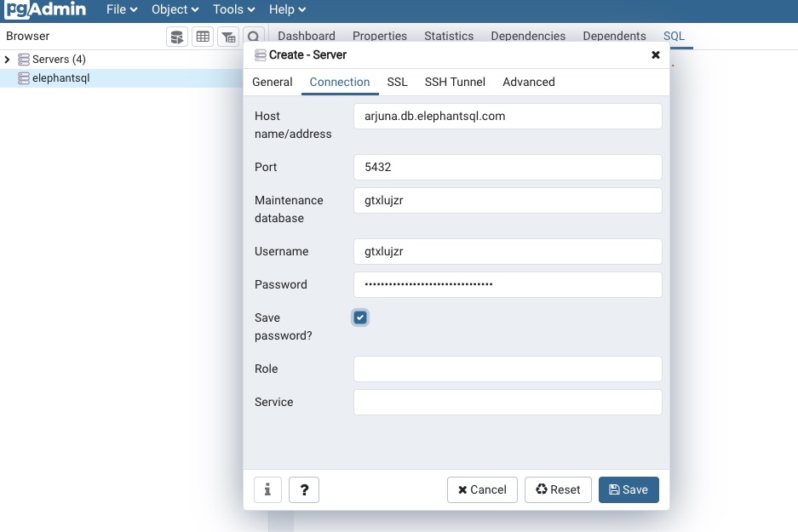
Task: Click the Reset button
Action: [x=558, y=489]
